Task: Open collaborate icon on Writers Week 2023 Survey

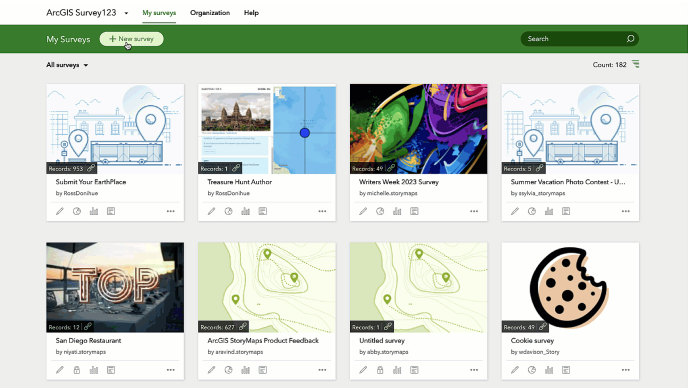Action: (380, 211)
